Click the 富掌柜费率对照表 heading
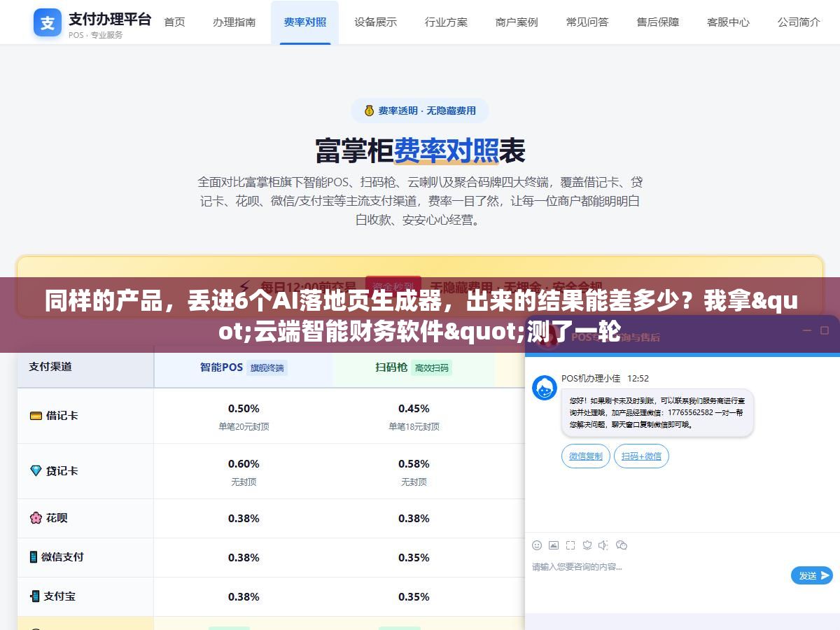 pos(420,150)
